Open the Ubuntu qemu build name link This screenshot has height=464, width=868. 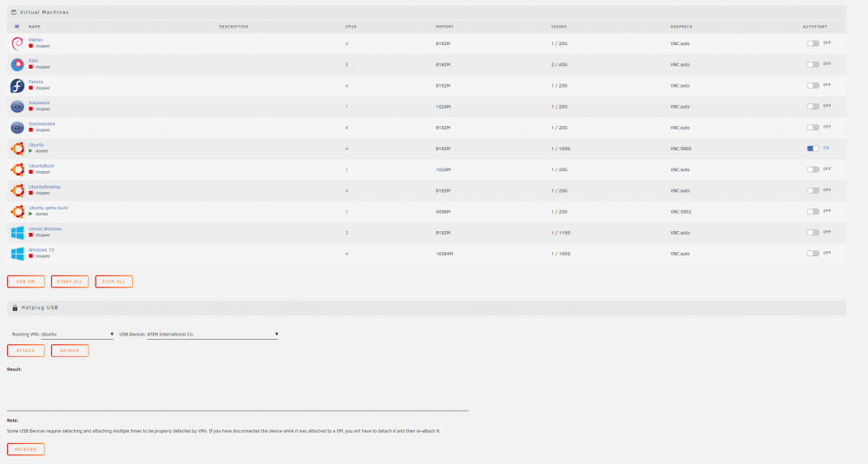tap(48, 208)
